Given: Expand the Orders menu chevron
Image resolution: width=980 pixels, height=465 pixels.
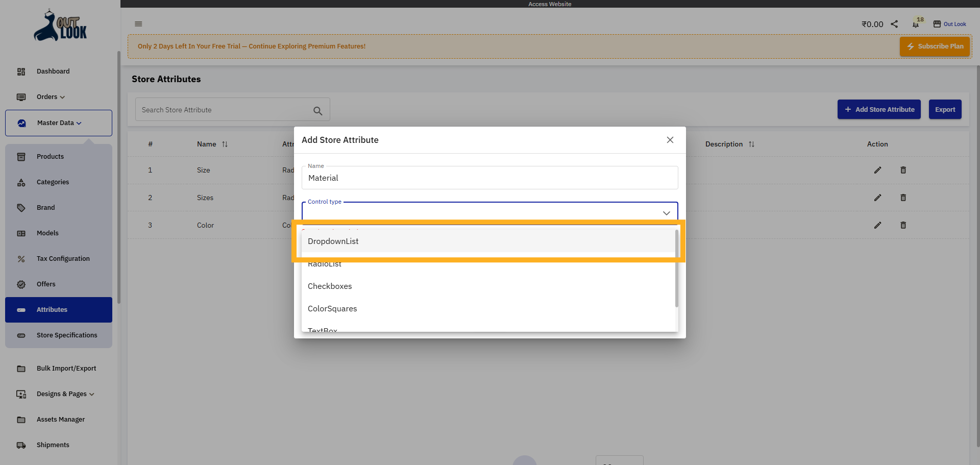Looking at the screenshot, I should [62, 97].
